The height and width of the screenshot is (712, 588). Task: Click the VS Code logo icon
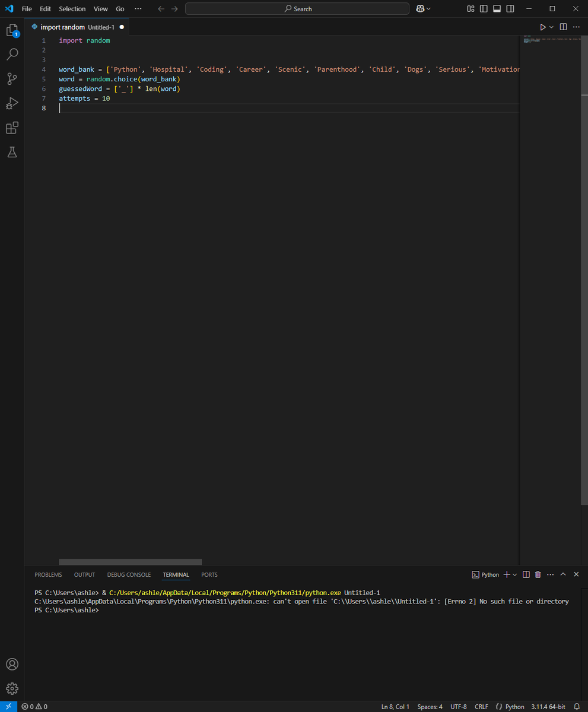(x=9, y=9)
